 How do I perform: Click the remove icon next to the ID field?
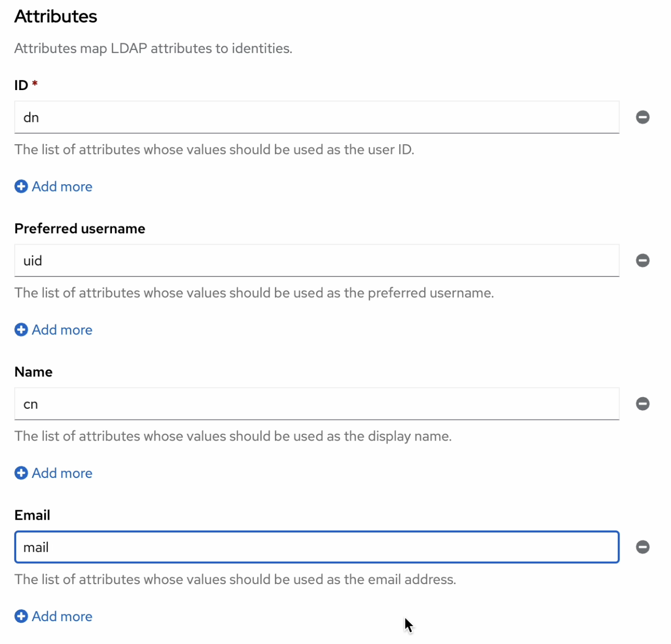point(642,117)
